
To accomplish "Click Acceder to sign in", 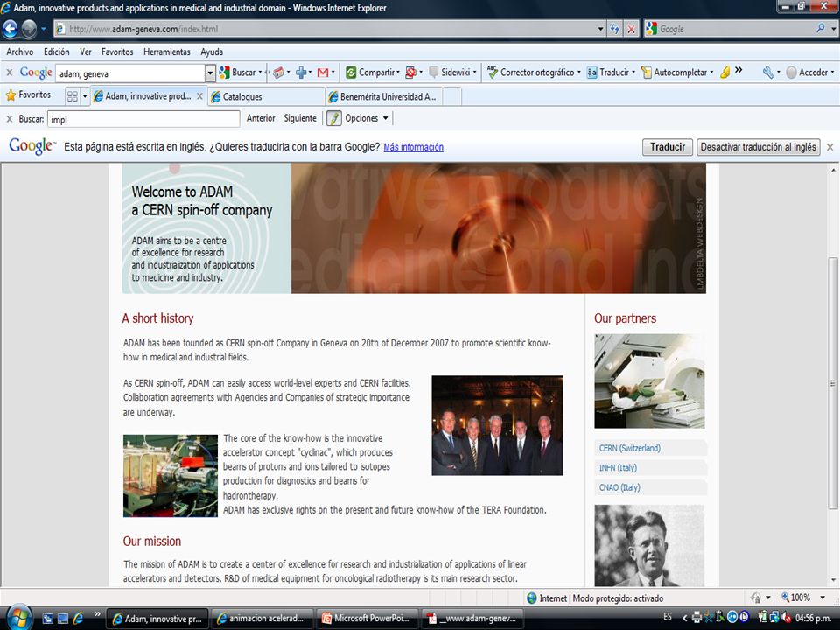I will (x=808, y=73).
